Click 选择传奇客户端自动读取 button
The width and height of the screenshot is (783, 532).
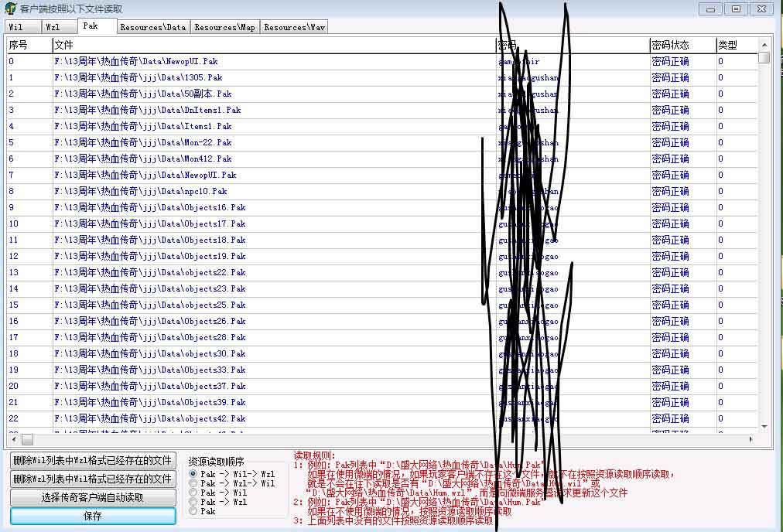pos(93,497)
